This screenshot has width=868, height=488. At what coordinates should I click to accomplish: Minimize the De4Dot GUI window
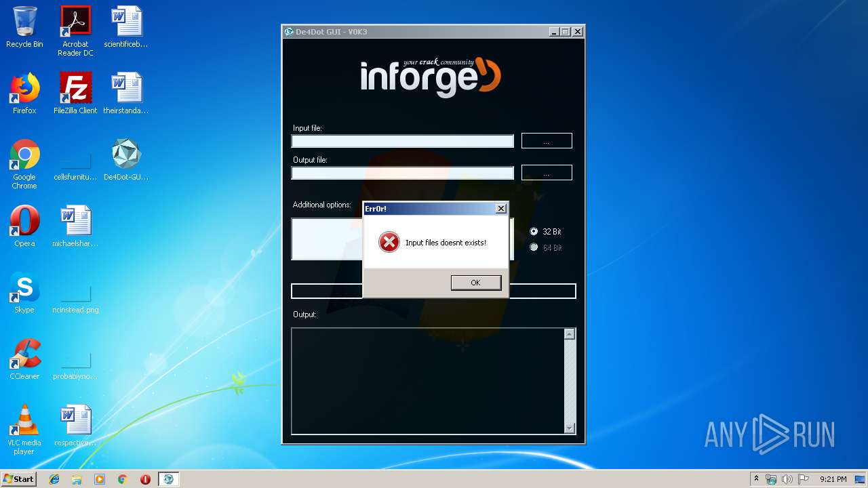pyautogui.click(x=554, y=32)
